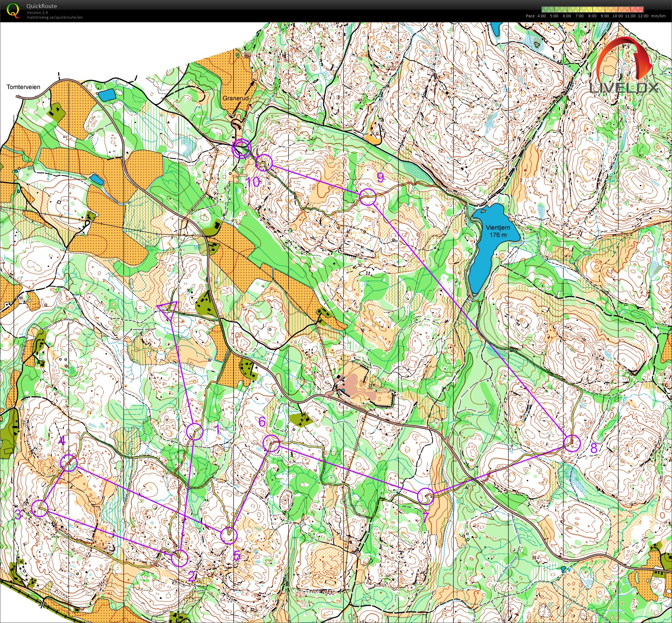Open the matstroeng.se/quickroute/en link
Screen dimensions: 672x623
(x=55, y=17)
